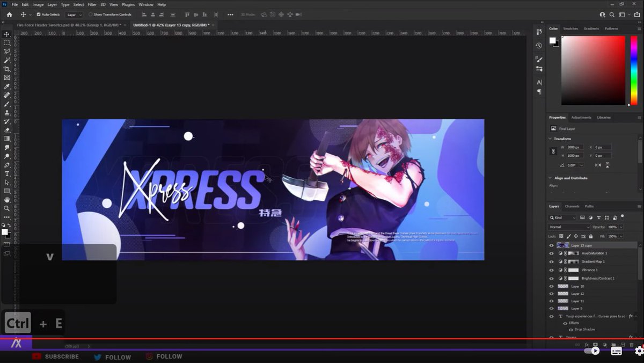Hide Layer 10 using its eye icon
Image resolution: width=644 pixels, height=363 pixels.
coord(551,286)
